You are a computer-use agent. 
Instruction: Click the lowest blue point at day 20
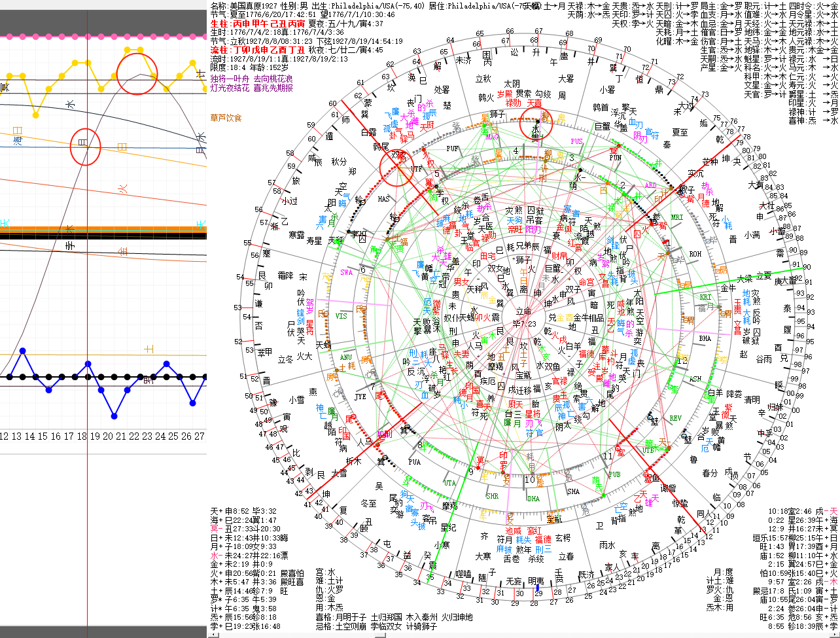(x=114, y=416)
